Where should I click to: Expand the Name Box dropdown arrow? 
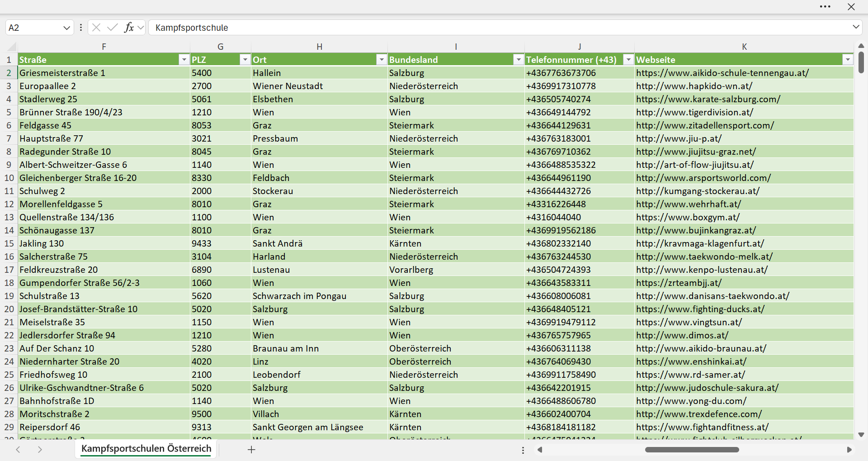point(66,28)
